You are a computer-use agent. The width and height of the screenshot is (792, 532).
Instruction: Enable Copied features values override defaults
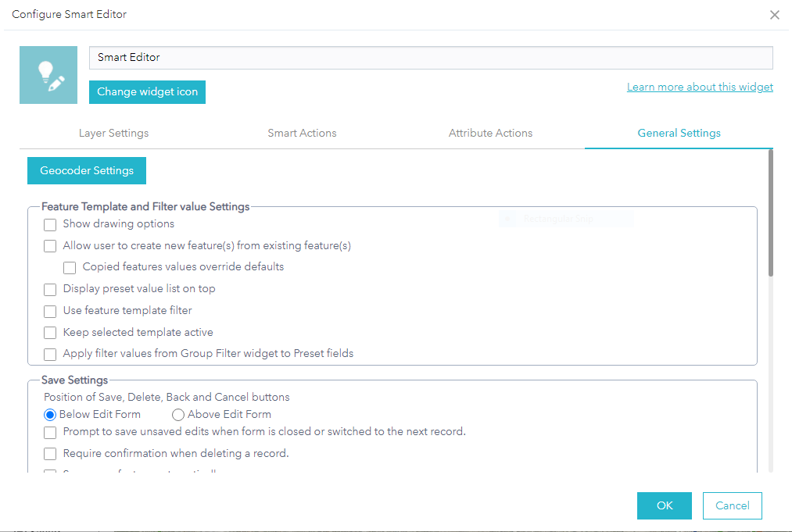click(x=70, y=267)
